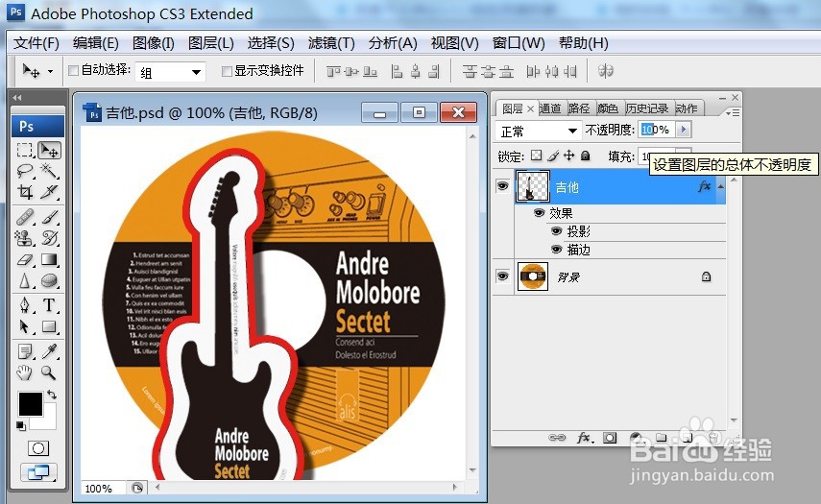
Task: Swap foreground and background colors
Action: (x=52, y=395)
